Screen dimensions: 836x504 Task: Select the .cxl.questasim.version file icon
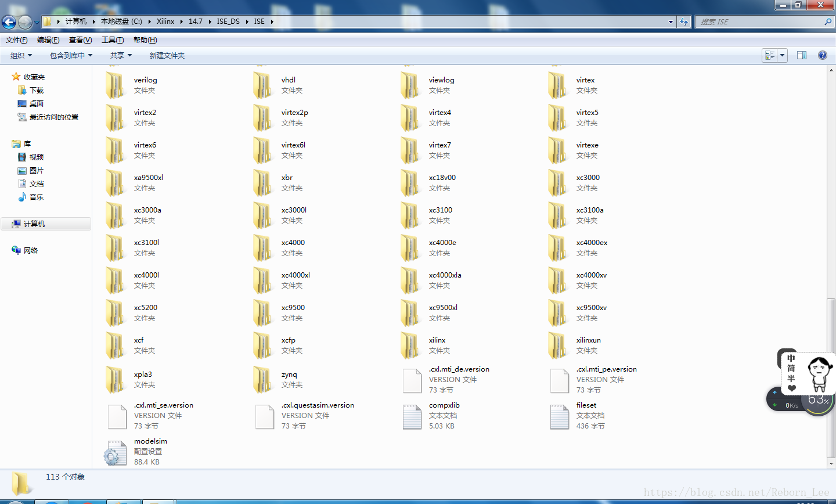pyautogui.click(x=265, y=416)
